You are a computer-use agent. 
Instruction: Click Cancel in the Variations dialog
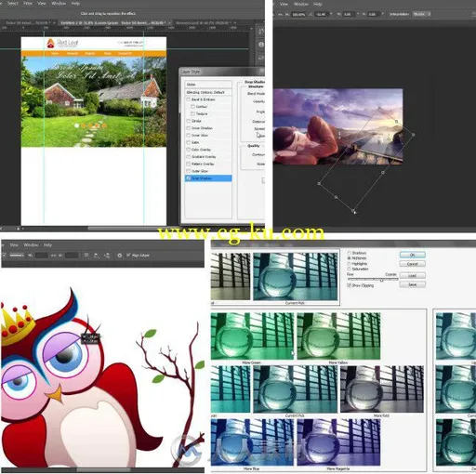[x=412, y=264]
